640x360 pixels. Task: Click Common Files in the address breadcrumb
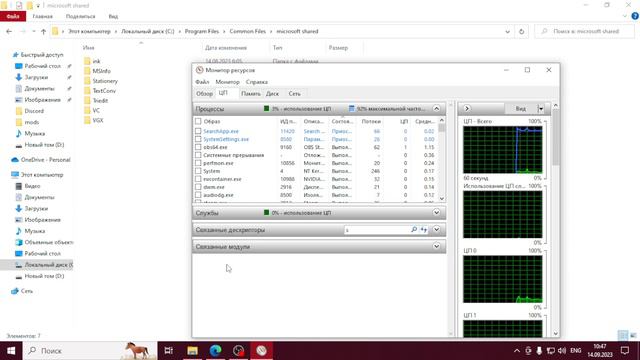(x=247, y=31)
